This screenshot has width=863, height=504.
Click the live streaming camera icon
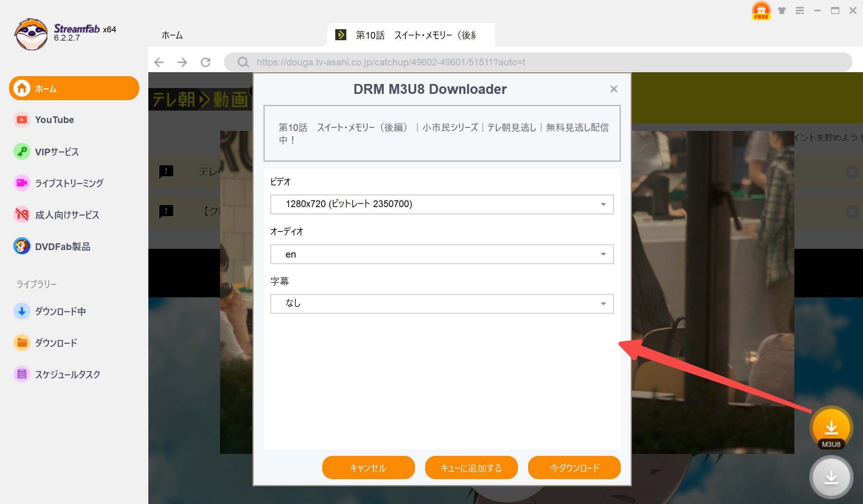[x=22, y=183]
